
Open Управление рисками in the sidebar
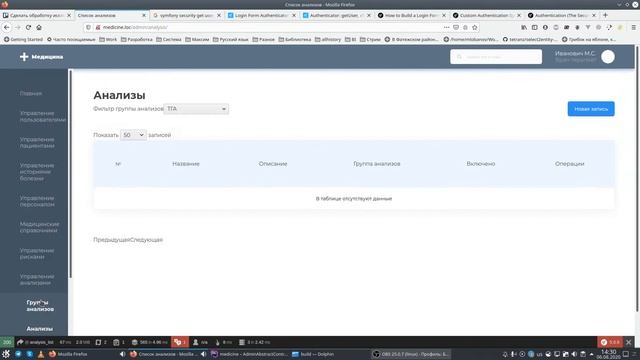pyautogui.click(x=37, y=253)
